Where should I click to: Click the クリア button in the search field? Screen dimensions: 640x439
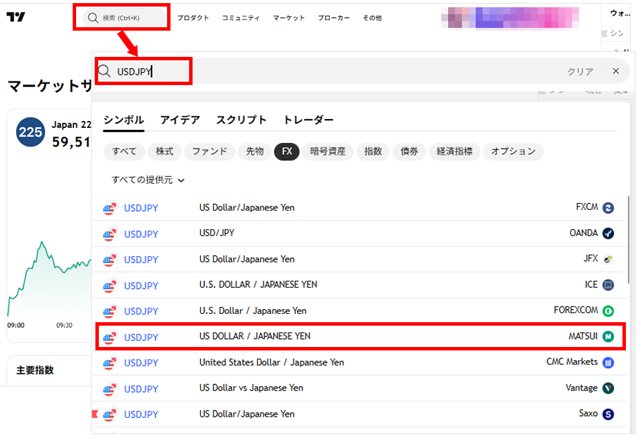click(580, 71)
